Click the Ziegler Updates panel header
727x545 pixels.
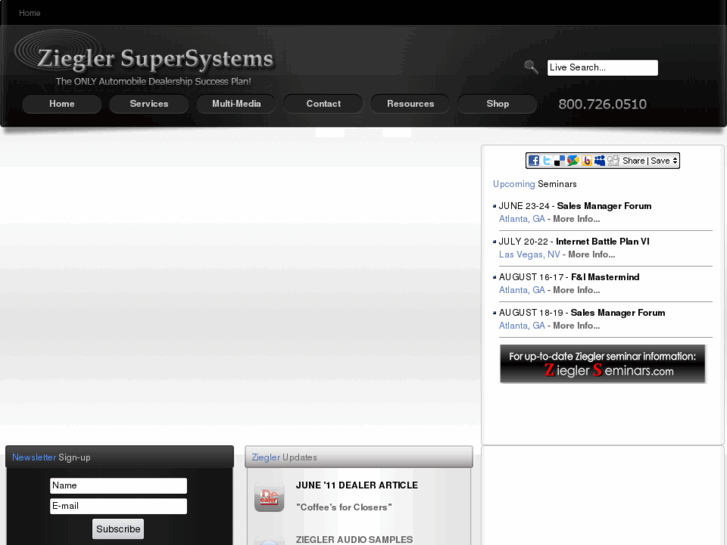pos(359,457)
